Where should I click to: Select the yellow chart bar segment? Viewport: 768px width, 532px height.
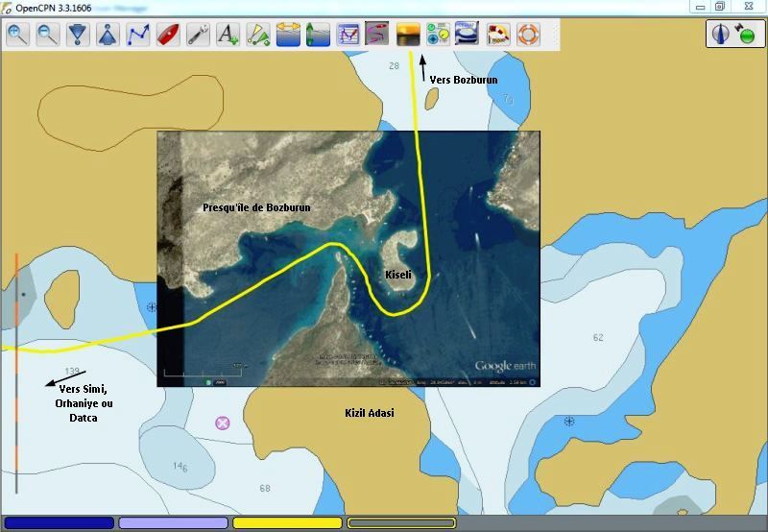pos(287,523)
